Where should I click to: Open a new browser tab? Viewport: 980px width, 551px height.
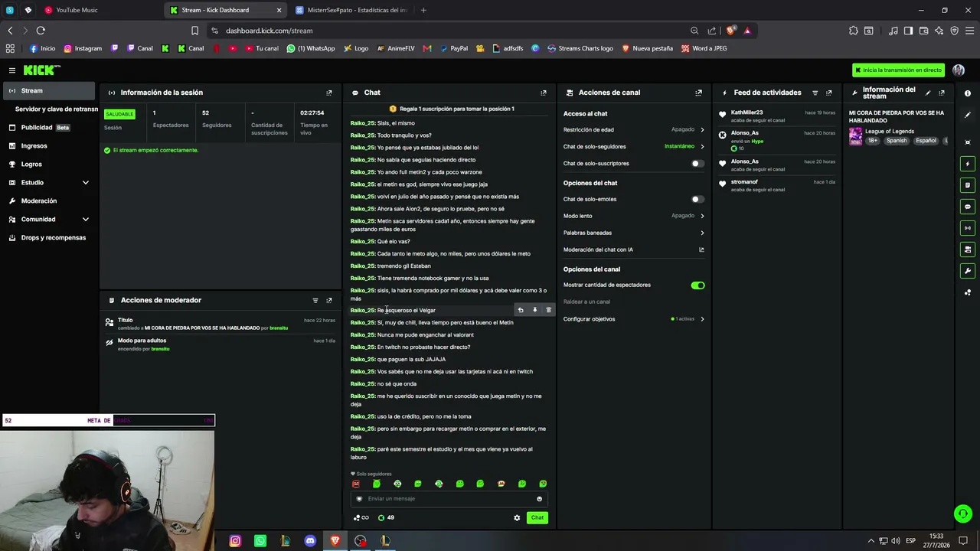(423, 11)
